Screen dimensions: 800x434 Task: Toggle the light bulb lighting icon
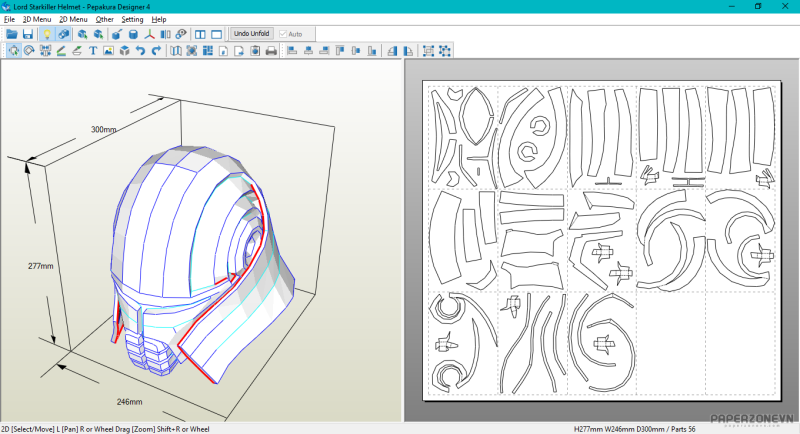click(x=46, y=34)
